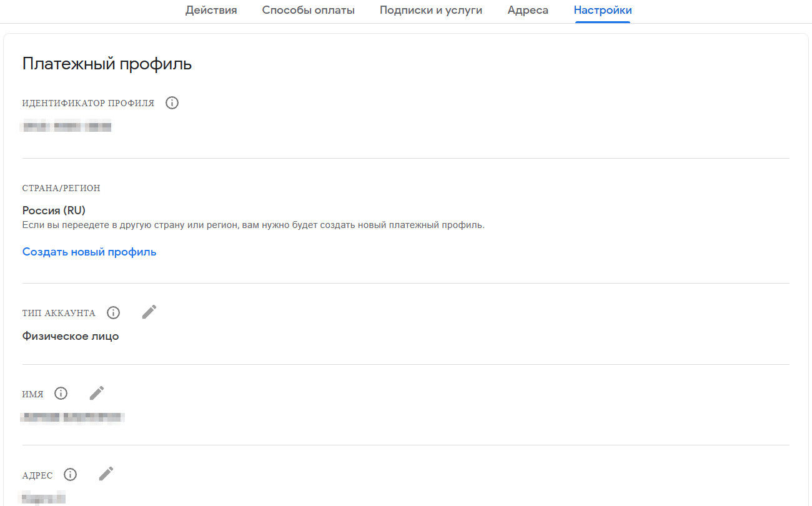The width and height of the screenshot is (812, 506).
Task: Open the Действия tab
Action: [211, 10]
